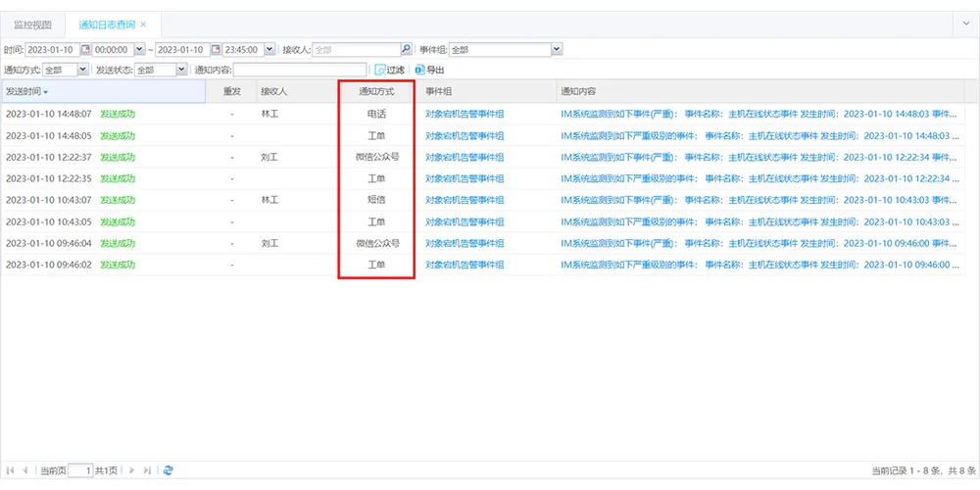
Task: Click the magnifier icon in 接收人 field
Action: pos(407,49)
